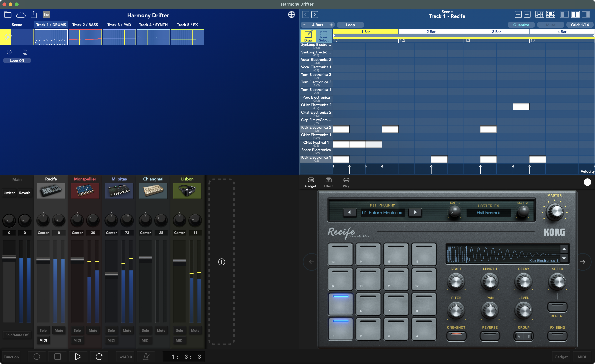Toggle the loop transport icon
Image resolution: width=595 pixels, height=364 pixels.
99,357
